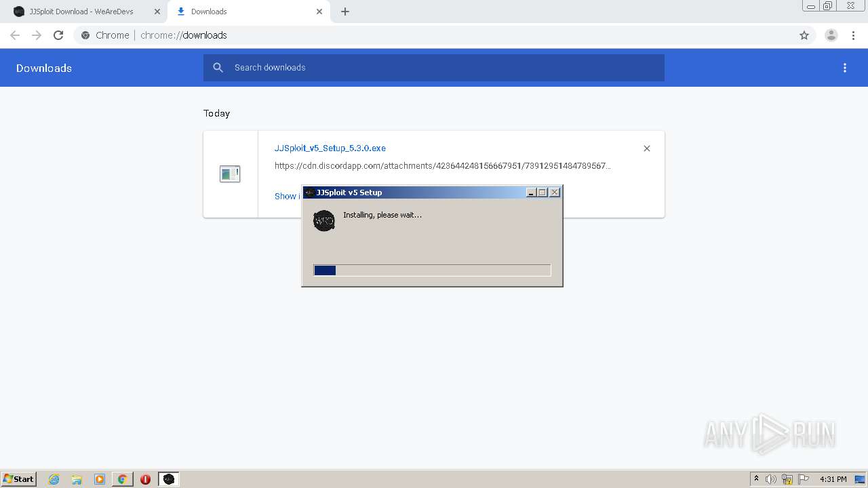Minimize the JJSploit v5 Setup dialog
The image size is (868, 488).
pos(532,192)
